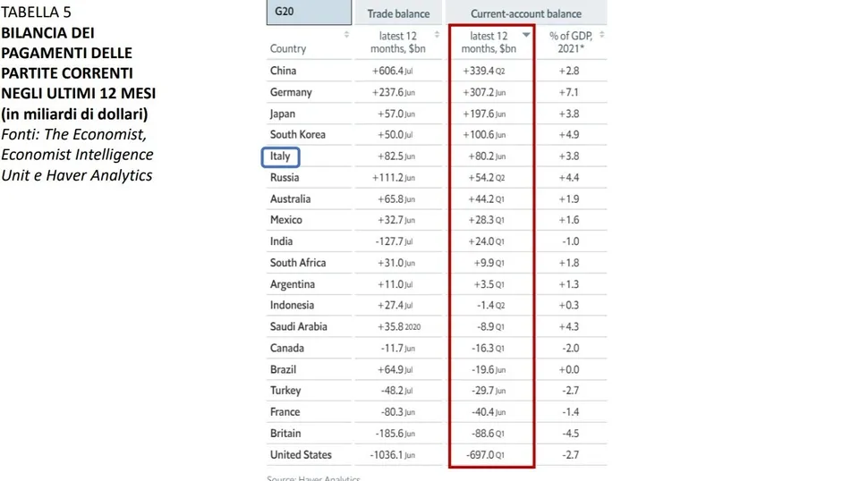Click the Source: Haver Analytics footnote
The image size is (868, 481).
pyautogui.click(x=313, y=477)
